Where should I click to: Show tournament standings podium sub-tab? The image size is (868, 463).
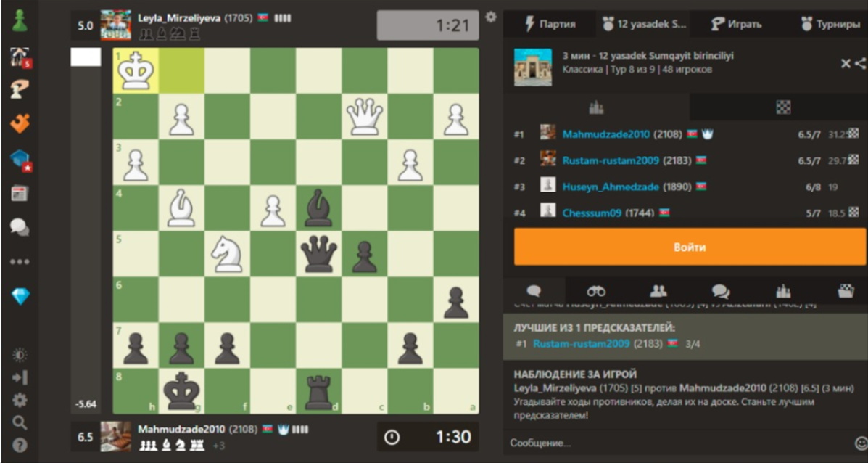(x=596, y=107)
